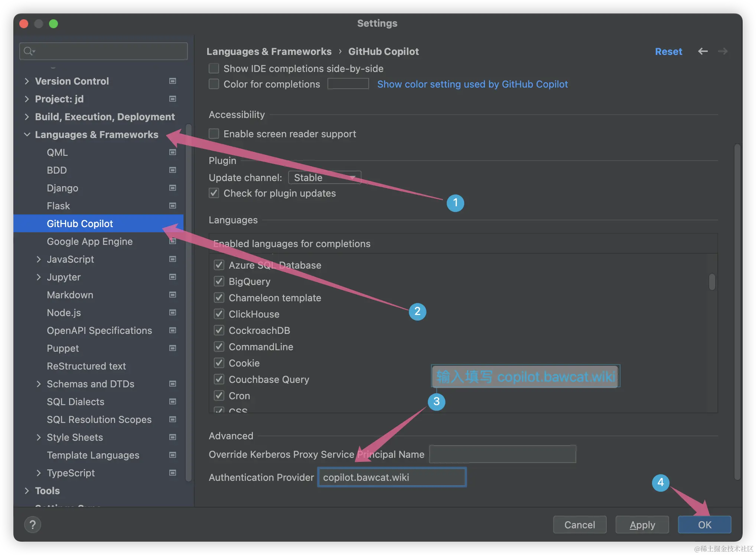This screenshot has width=756, height=555.
Task: Select GitHub Copilot in the sidebar
Action: (x=80, y=223)
